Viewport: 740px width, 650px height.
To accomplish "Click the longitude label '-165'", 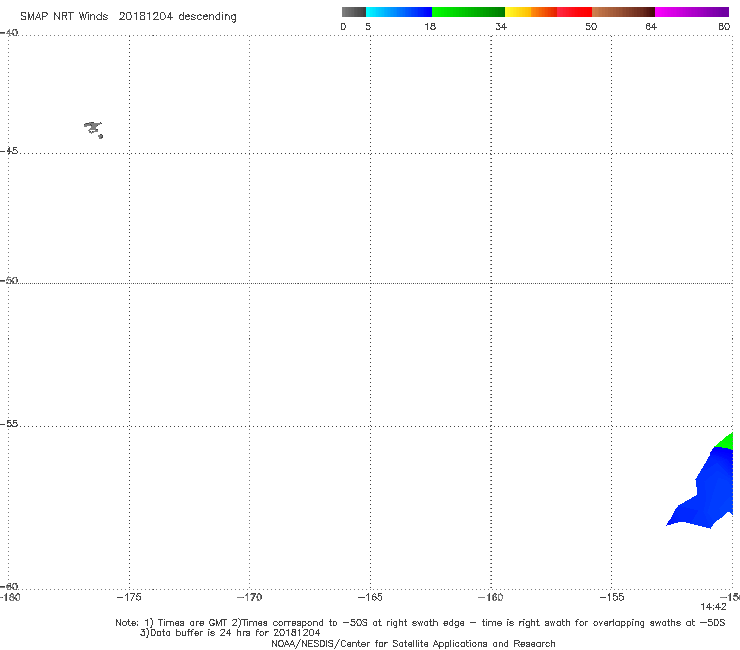I will pyautogui.click(x=370, y=597).
